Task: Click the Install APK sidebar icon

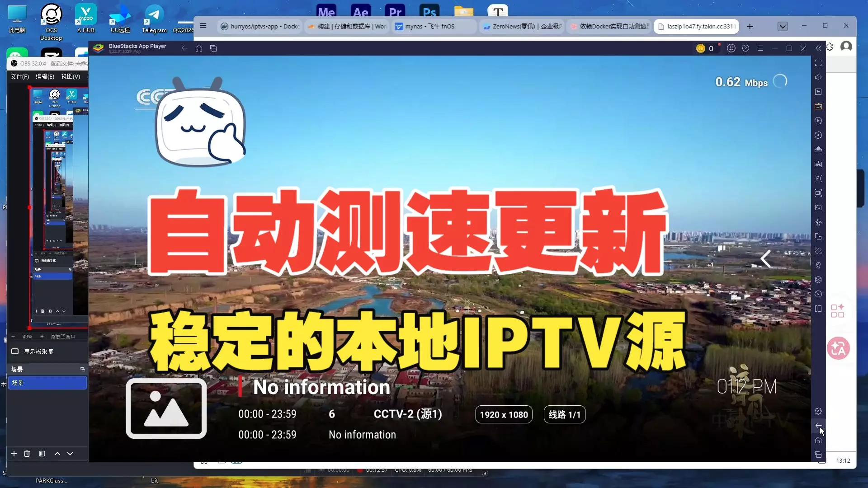Action: tap(818, 164)
